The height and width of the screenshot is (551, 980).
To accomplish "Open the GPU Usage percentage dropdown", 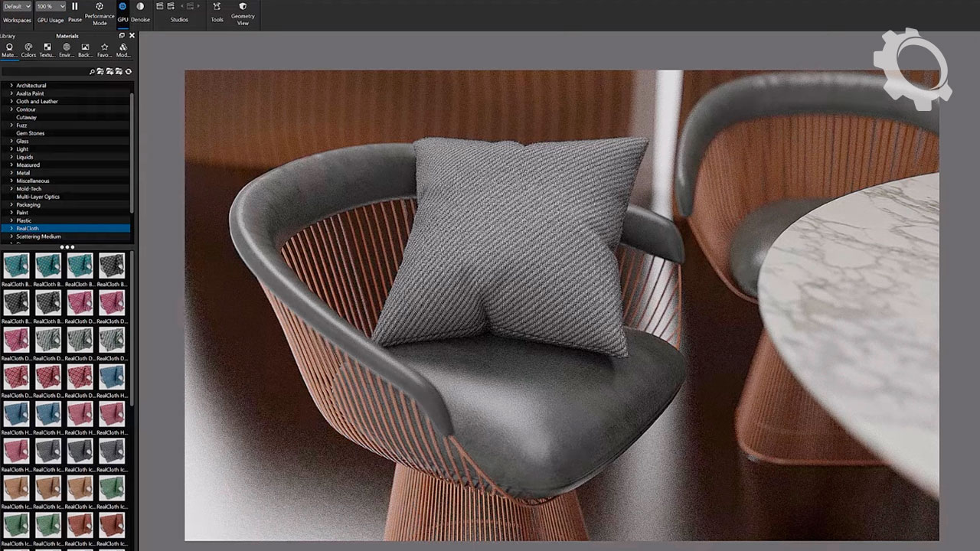I will pyautogui.click(x=51, y=7).
